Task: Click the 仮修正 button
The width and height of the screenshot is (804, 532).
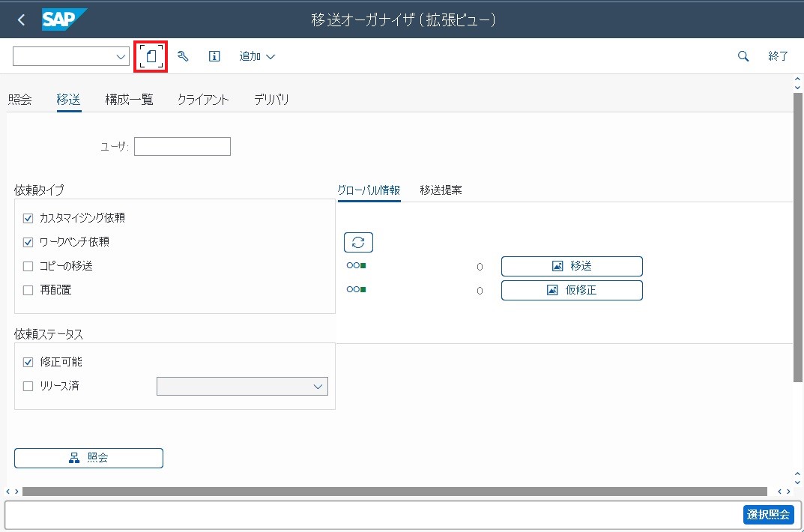Action: click(571, 290)
